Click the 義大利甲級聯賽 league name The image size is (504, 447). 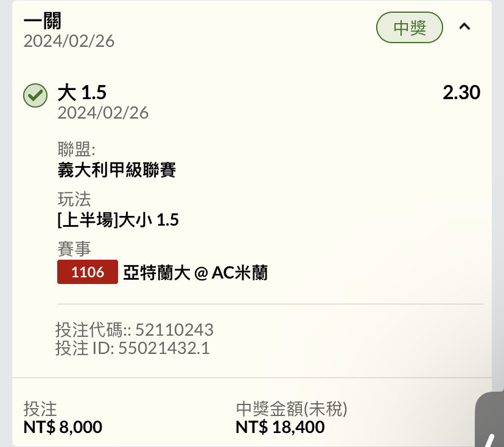pos(117,170)
